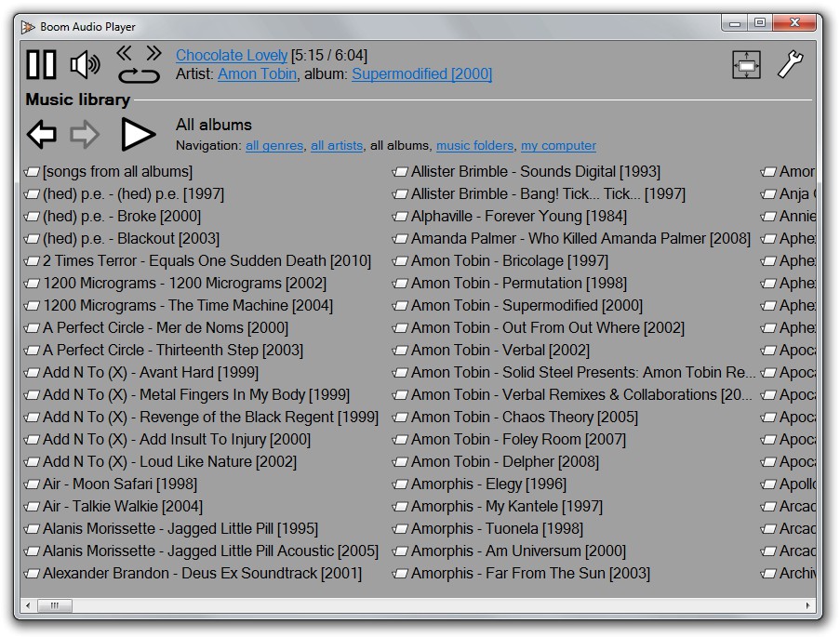Image resolution: width=840 pixels, height=637 pixels.
Task: Click folder icon beside 1200 Micrograms - The Time Machine
Action: [33, 306]
